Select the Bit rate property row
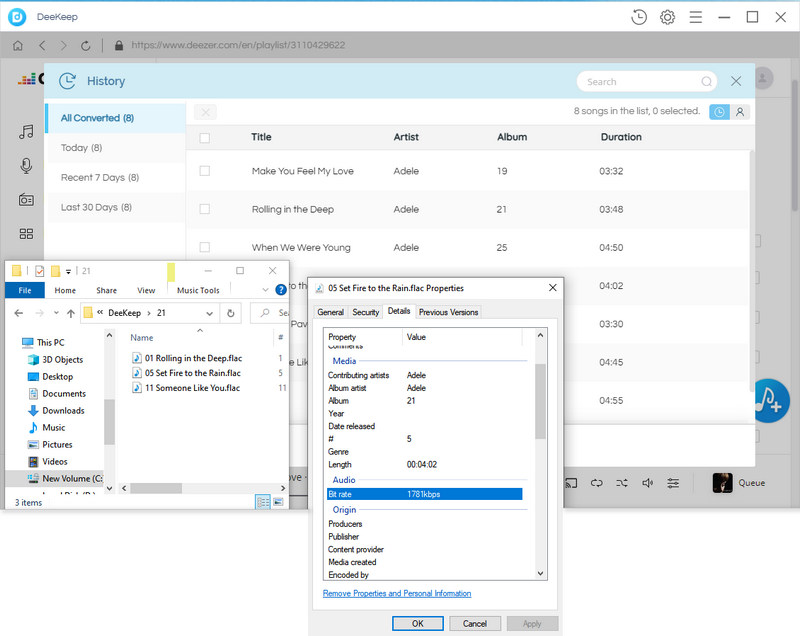The height and width of the screenshot is (636, 800). click(424, 494)
